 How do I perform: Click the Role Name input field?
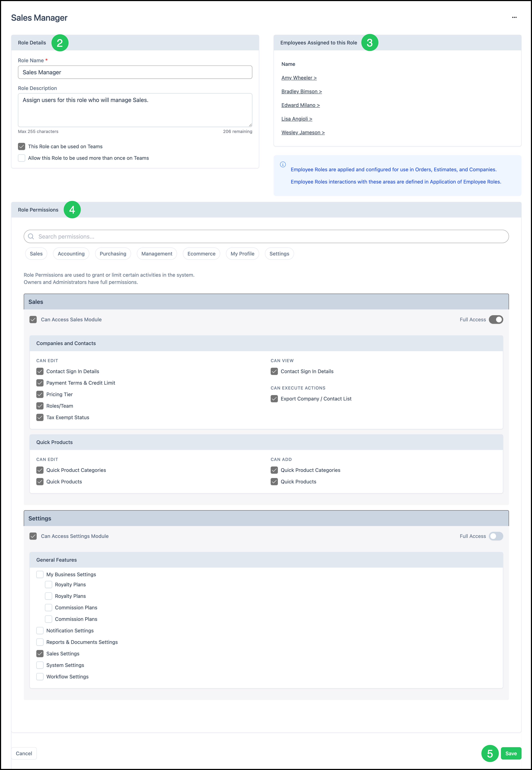click(x=135, y=72)
